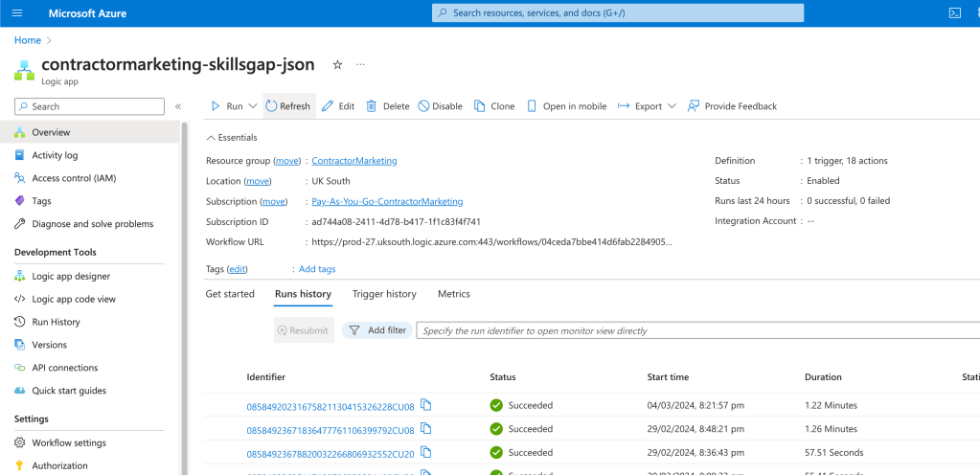Click the Microsoft Azure brand label
This screenshot has width=980, height=475.
[87, 13]
